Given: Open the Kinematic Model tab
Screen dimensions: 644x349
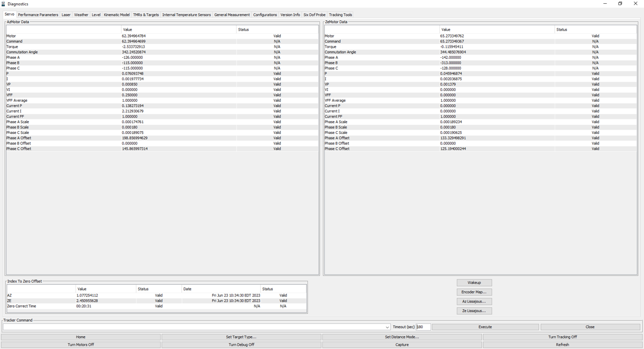Looking at the screenshot, I should click(x=117, y=15).
